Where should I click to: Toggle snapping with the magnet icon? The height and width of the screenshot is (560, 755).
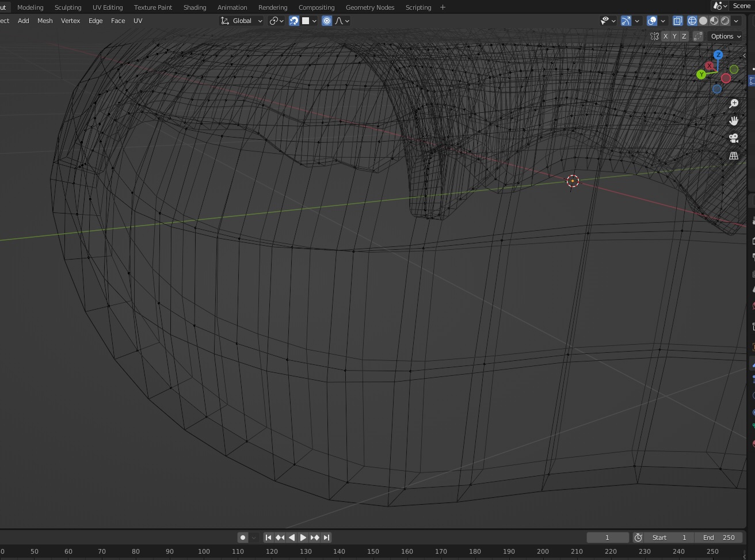tap(294, 21)
